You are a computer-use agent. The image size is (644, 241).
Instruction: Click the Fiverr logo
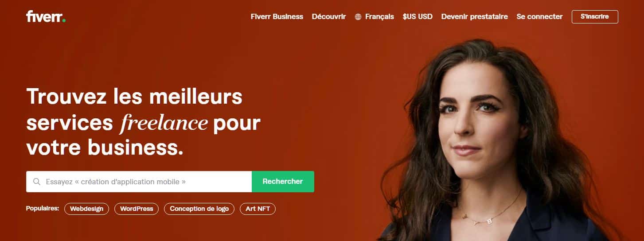(x=46, y=16)
